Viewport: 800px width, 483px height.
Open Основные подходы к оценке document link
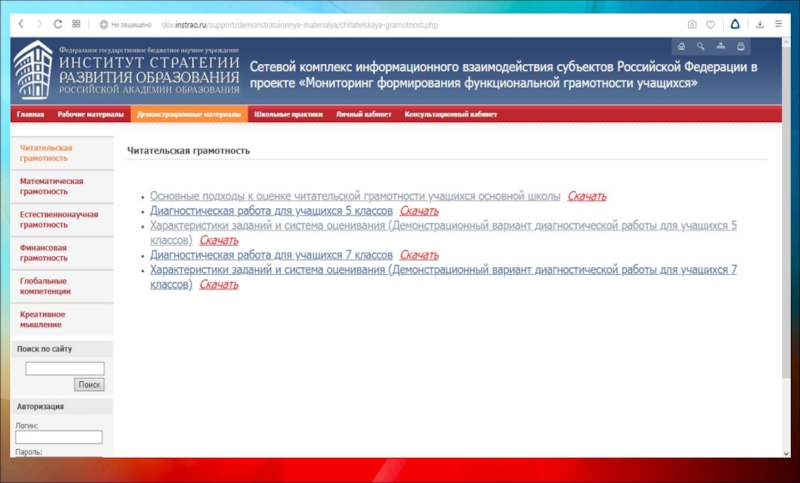pos(355,196)
